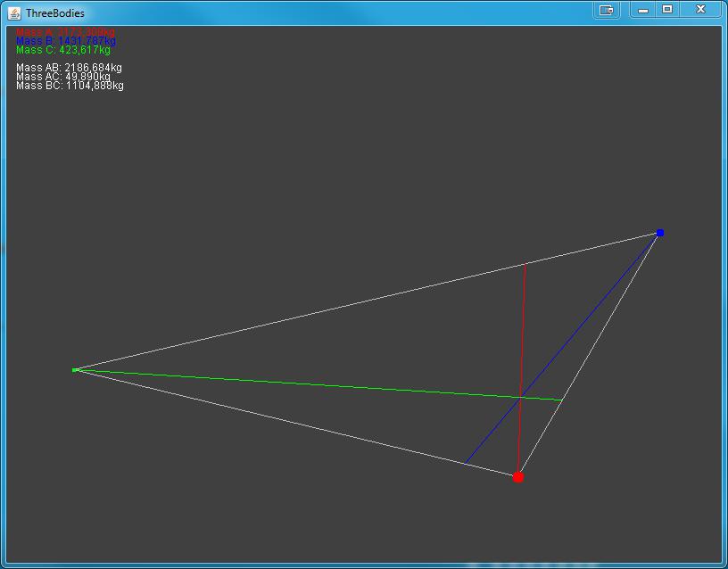Click the Mass AC 49,890kg label
The image size is (728, 569).
pos(65,77)
